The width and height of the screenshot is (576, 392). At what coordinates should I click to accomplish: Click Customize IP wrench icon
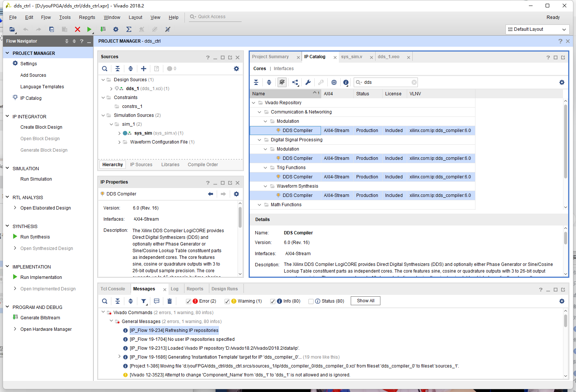(308, 82)
